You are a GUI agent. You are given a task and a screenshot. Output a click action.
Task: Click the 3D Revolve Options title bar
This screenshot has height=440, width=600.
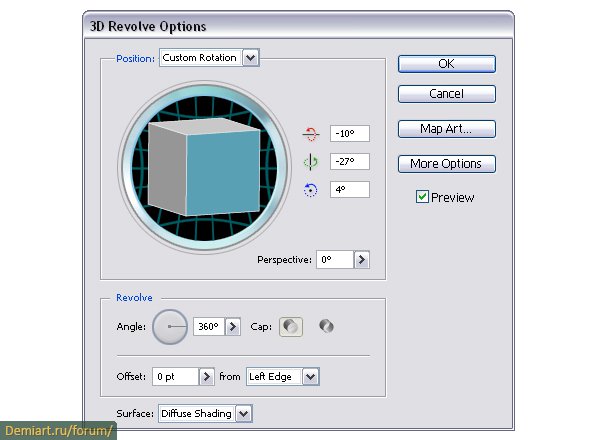click(298, 26)
